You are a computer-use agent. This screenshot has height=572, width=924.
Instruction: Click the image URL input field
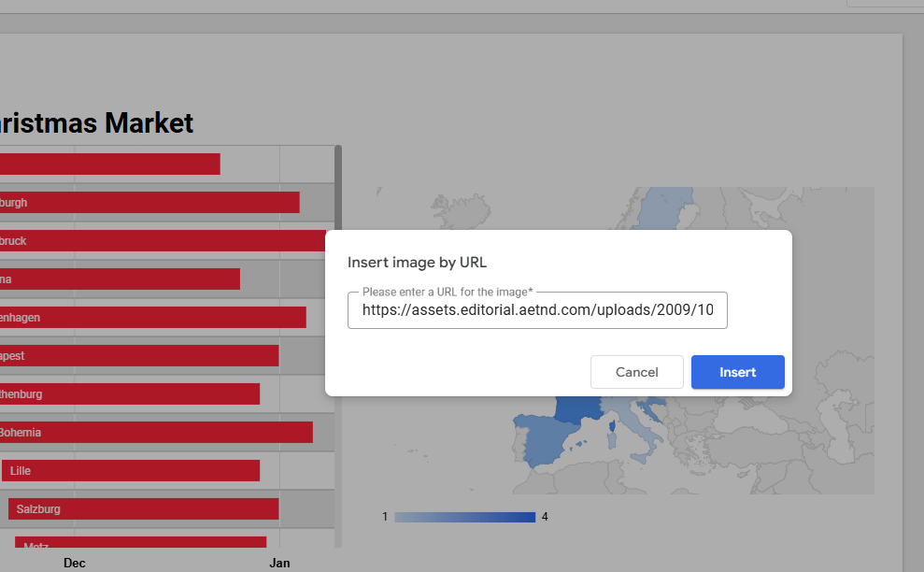click(537, 310)
